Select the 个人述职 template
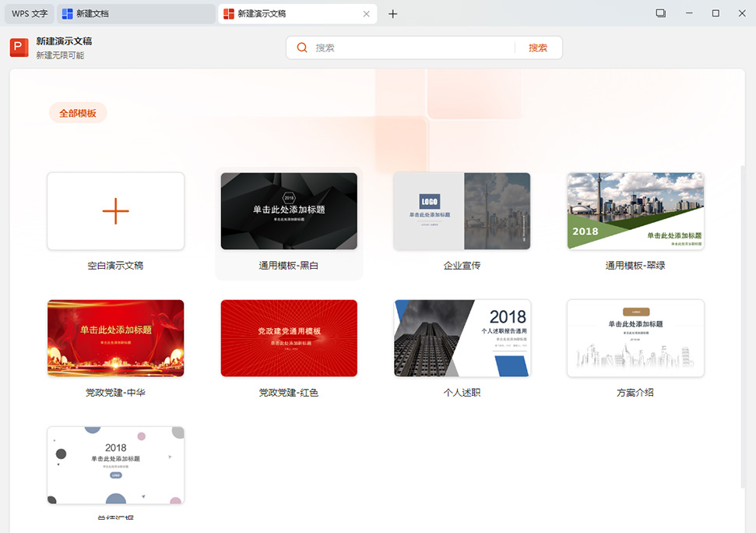 pyautogui.click(x=462, y=337)
